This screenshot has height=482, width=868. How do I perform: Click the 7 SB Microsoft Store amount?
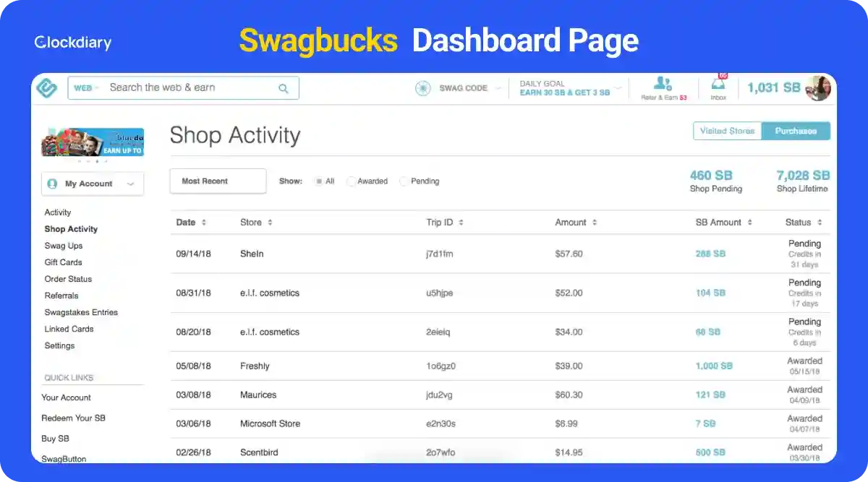coord(705,424)
